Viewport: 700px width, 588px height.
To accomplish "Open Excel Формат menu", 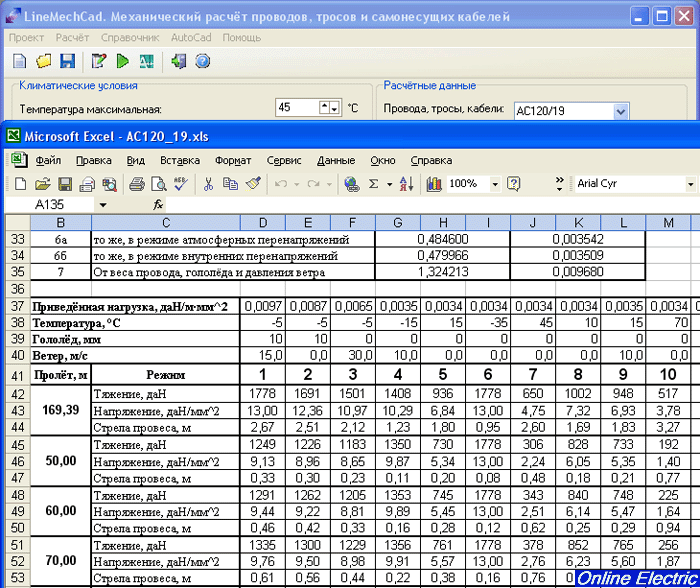I will pos(233,160).
